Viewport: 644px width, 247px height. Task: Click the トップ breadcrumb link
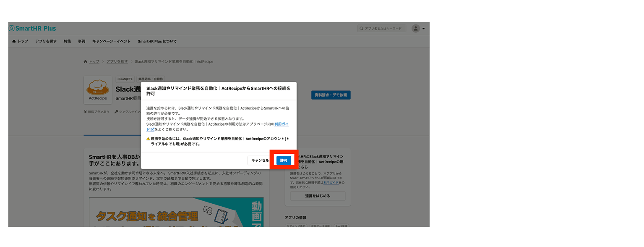(x=94, y=62)
